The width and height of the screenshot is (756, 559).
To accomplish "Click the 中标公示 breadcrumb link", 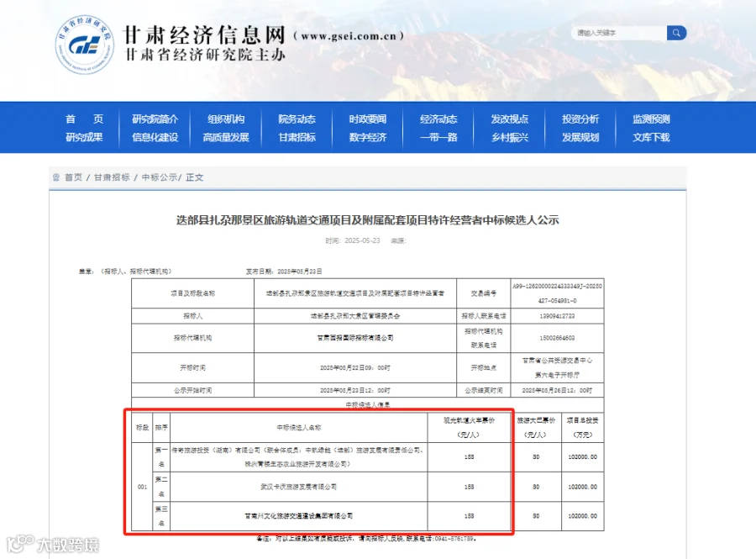I will pyautogui.click(x=159, y=177).
